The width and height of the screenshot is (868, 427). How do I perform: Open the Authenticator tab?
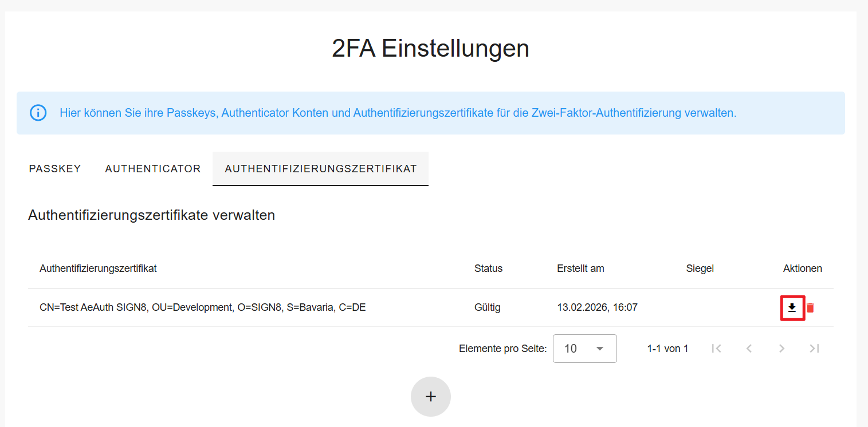pos(153,169)
